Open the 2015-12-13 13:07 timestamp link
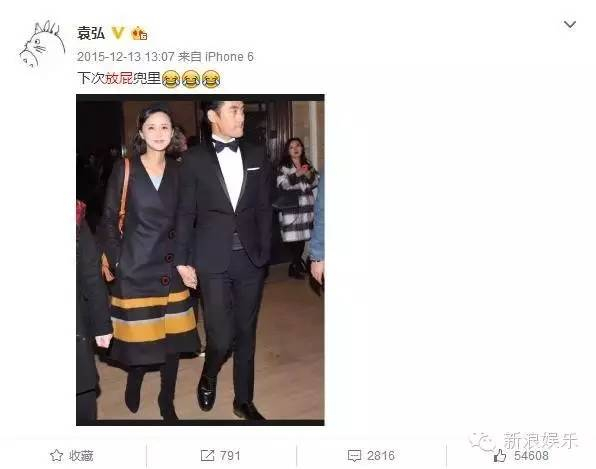 [125, 57]
